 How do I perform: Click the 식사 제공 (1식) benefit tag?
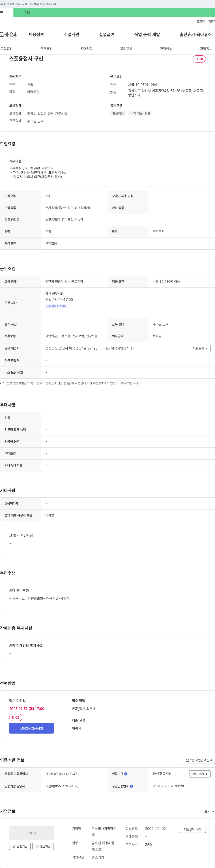click(x=140, y=114)
